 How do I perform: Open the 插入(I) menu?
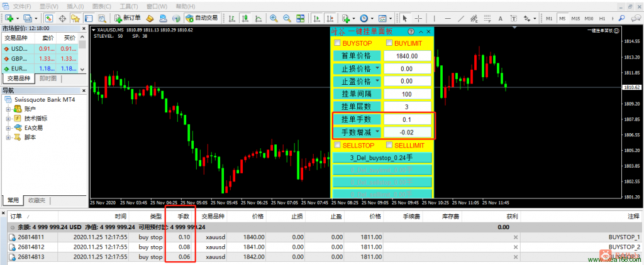tap(75, 6)
